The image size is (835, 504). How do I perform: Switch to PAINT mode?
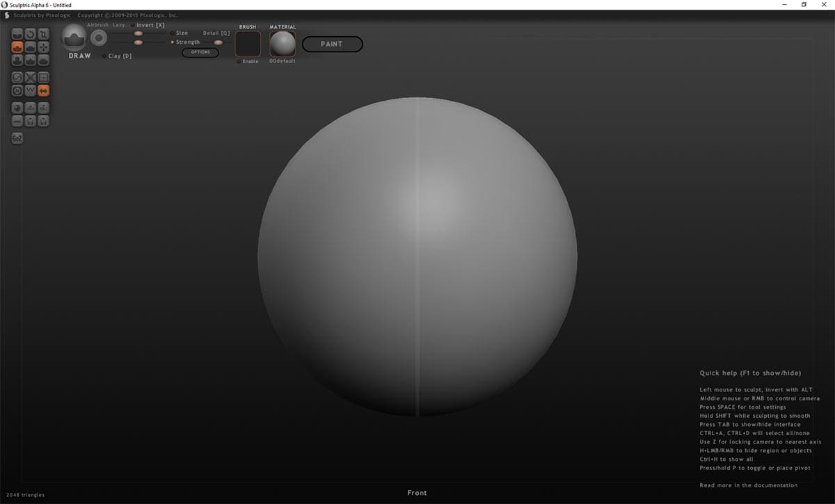point(332,44)
